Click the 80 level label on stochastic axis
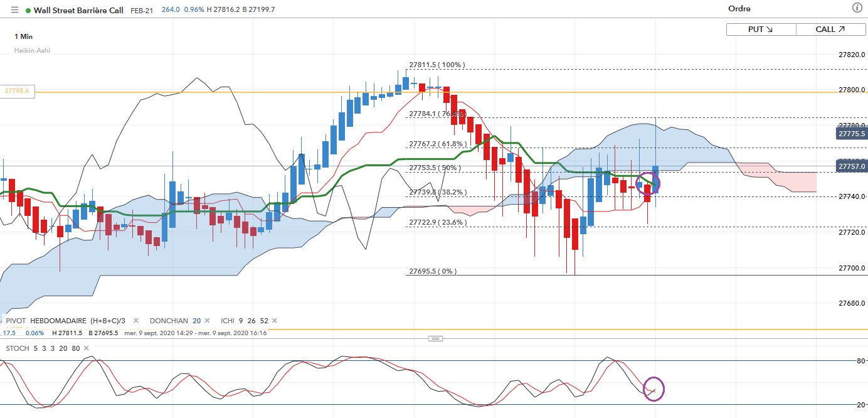 point(861,361)
